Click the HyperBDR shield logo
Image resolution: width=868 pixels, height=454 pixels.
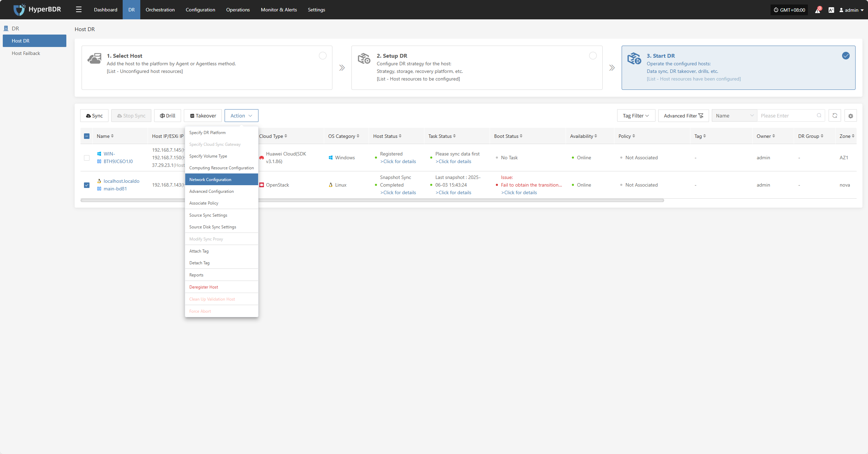click(19, 10)
